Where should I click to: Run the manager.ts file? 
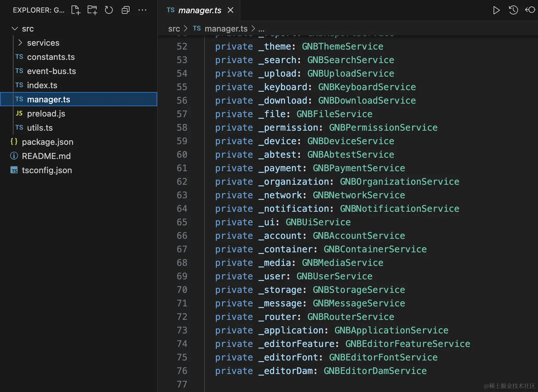click(x=496, y=10)
